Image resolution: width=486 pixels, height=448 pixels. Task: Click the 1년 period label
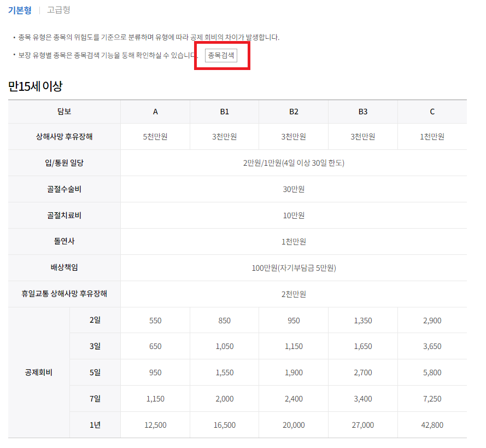95,424
